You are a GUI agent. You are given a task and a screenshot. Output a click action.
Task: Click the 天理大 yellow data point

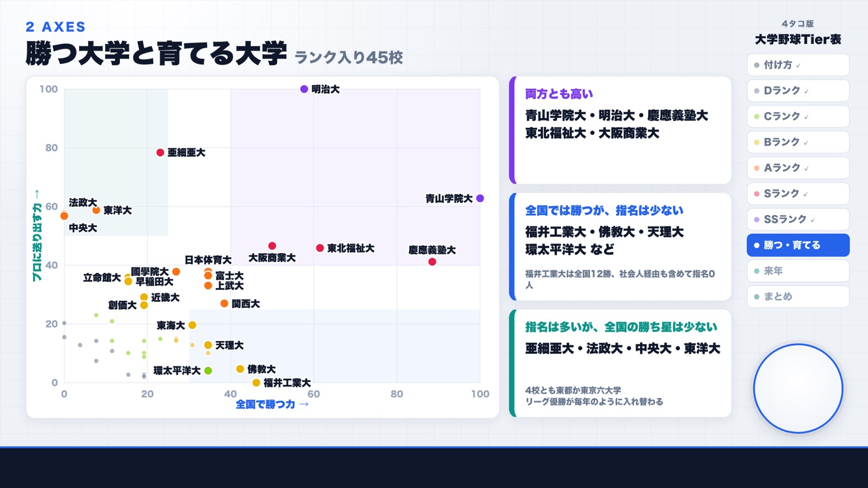coord(208,345)
